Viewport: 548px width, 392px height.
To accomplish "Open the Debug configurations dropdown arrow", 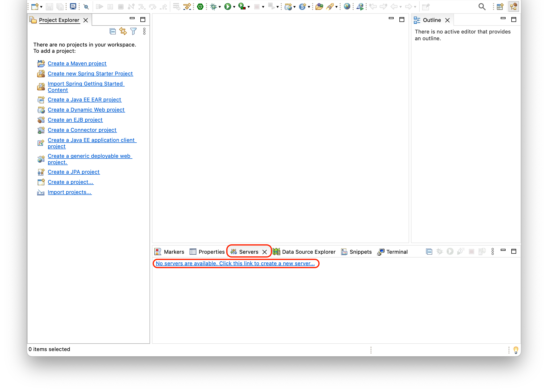I will click(x=220, y=7).
